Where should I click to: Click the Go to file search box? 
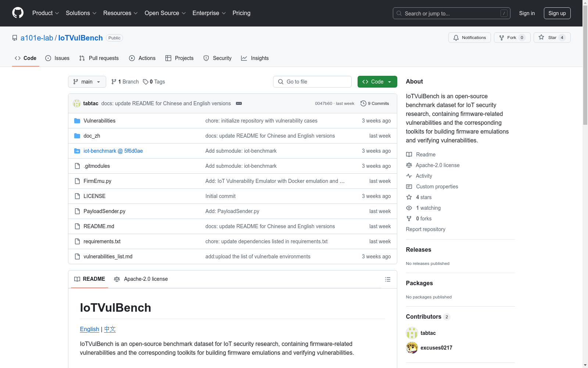(x=312, y=82)
